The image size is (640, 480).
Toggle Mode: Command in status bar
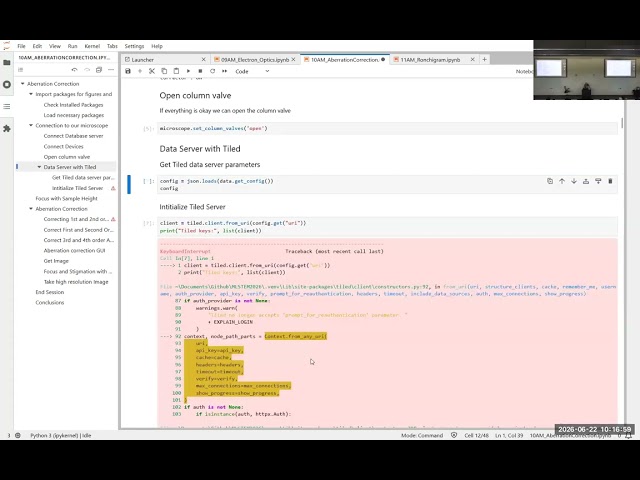pos(422,436)
